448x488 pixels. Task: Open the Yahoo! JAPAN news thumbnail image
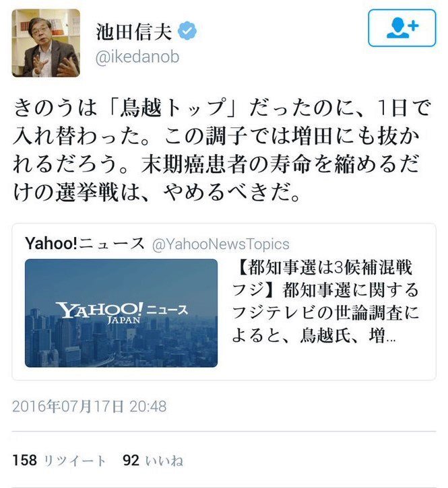pyautogui.click(x=121, y=313)
